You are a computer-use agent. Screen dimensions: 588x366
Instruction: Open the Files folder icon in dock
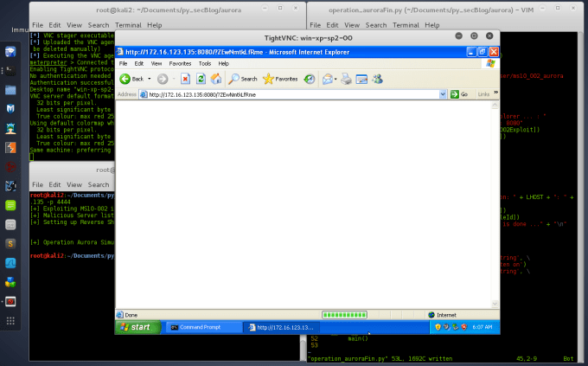coord(10,90)
